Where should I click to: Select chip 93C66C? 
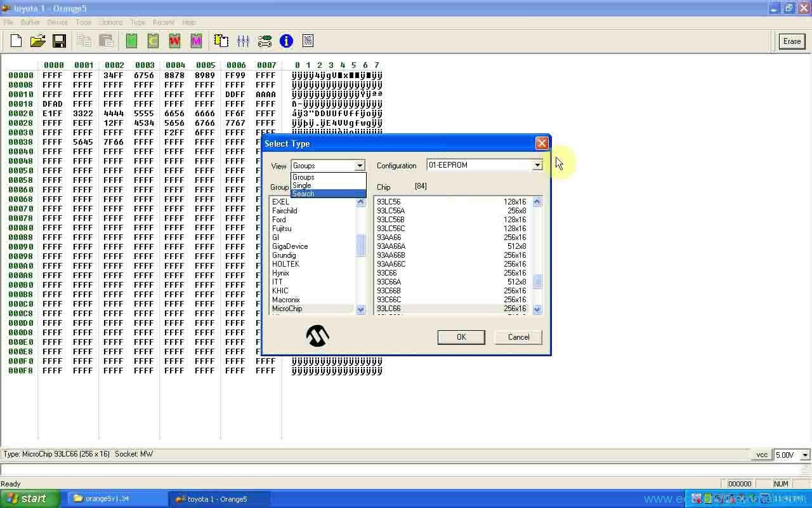pos(452,300)
